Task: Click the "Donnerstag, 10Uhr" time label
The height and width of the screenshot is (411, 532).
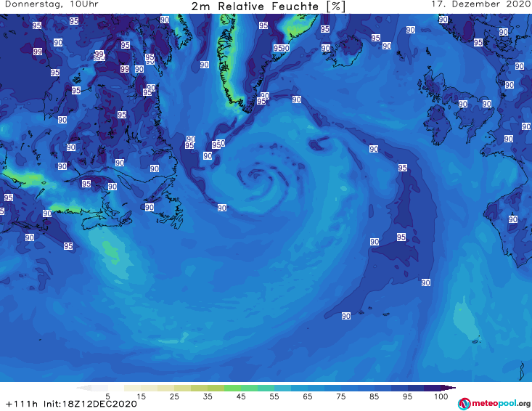Action: coord(52,4)
